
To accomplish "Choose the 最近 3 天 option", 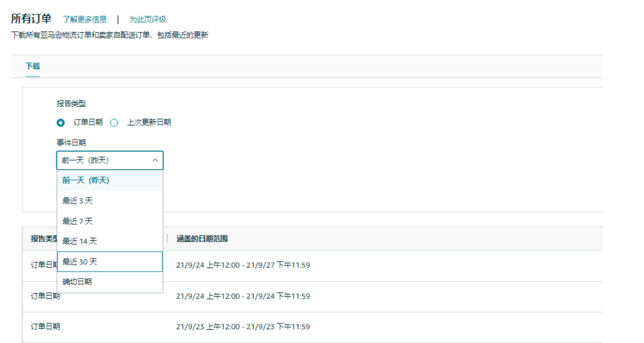I will pyautogui.click(x=110, y=201).
